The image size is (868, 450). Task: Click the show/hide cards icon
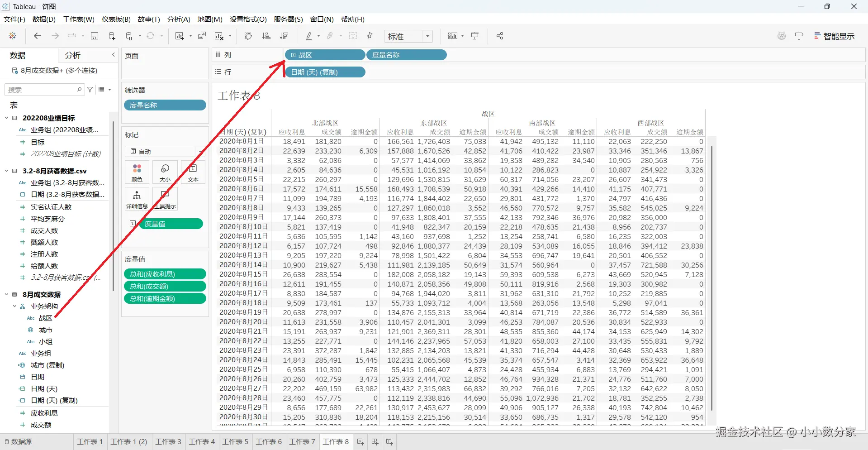(453, 36)
